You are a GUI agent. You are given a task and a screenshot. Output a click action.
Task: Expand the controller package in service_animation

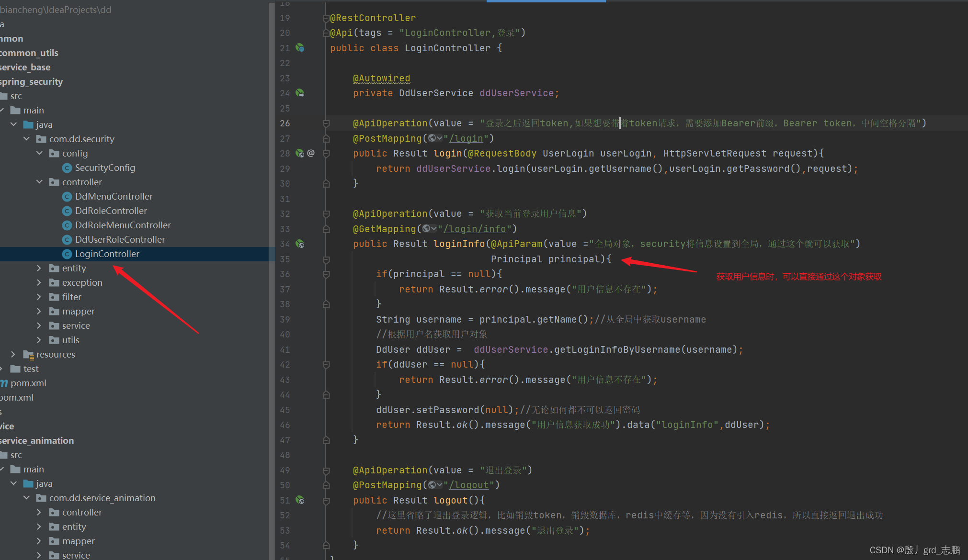tap(39, 512)
